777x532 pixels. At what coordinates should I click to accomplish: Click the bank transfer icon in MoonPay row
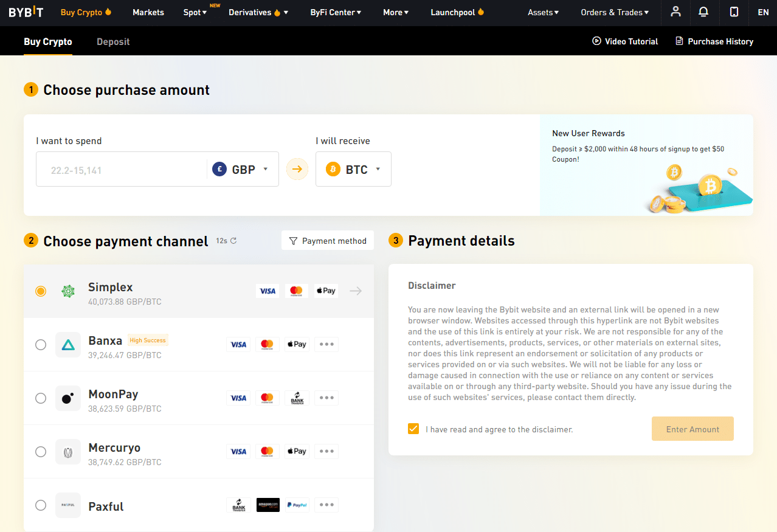click(x=297, y=398)
